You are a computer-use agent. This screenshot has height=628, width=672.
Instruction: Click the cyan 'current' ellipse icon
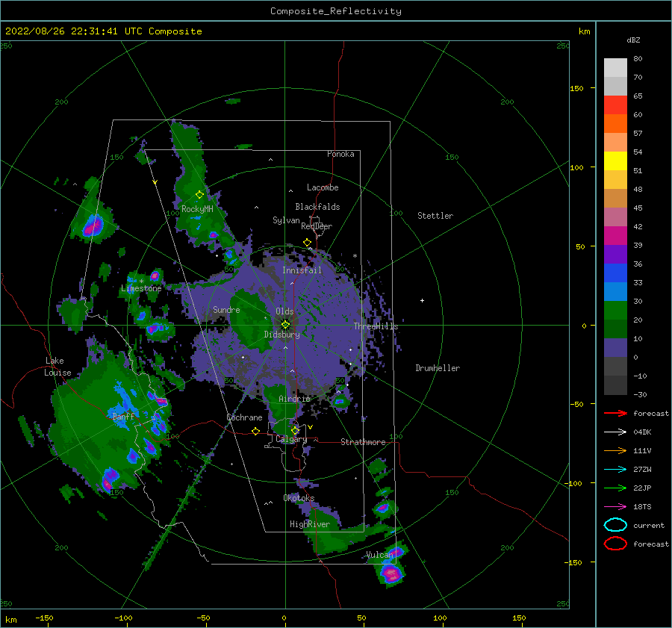click(x=615, y=525)
